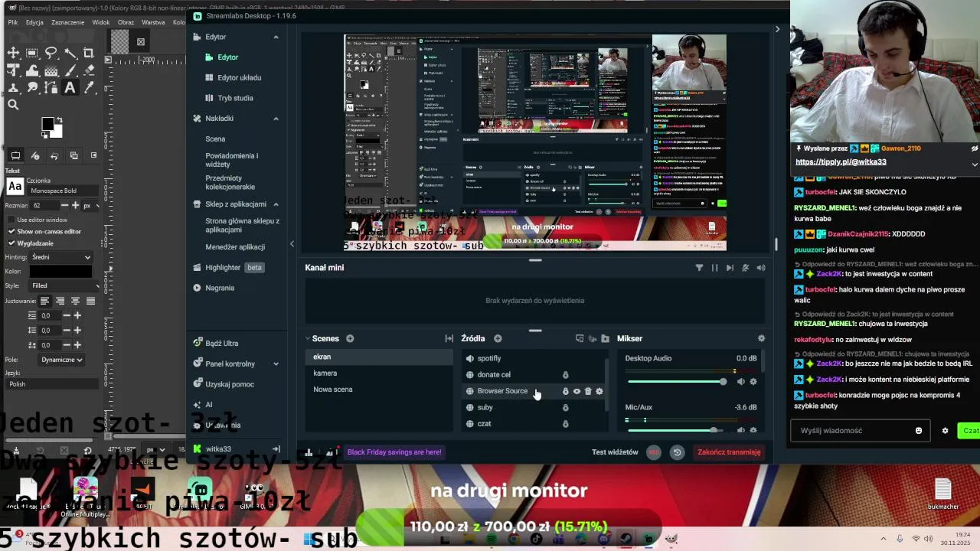Select the Rectangle Select tool in GIMP
The image size is (980, 551).
click(x=32, y=53)
